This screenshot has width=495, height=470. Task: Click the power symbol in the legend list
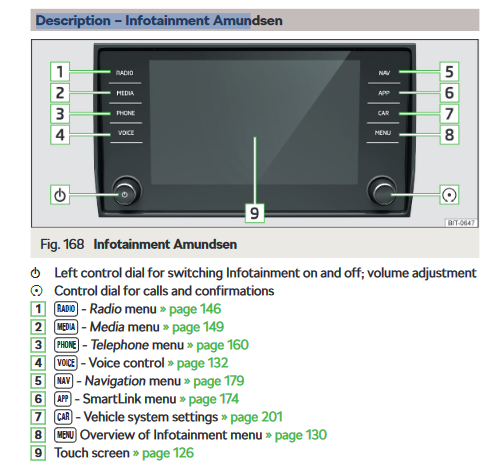(x=35, y=273)
